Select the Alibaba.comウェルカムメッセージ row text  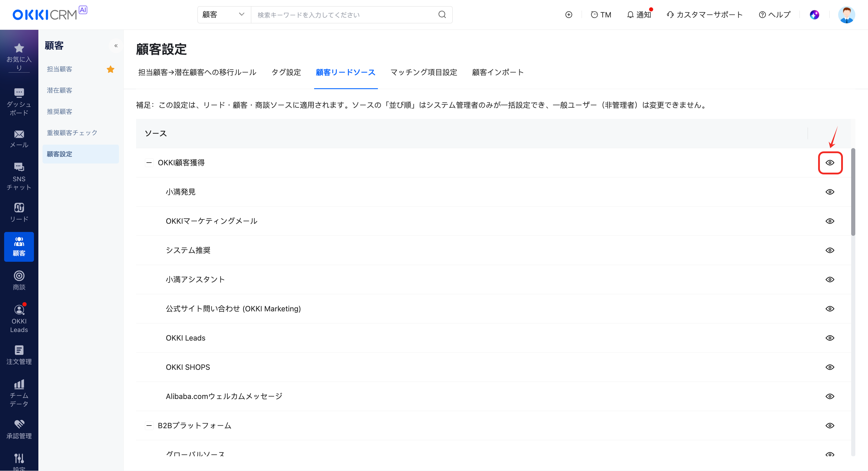[224, 396]
